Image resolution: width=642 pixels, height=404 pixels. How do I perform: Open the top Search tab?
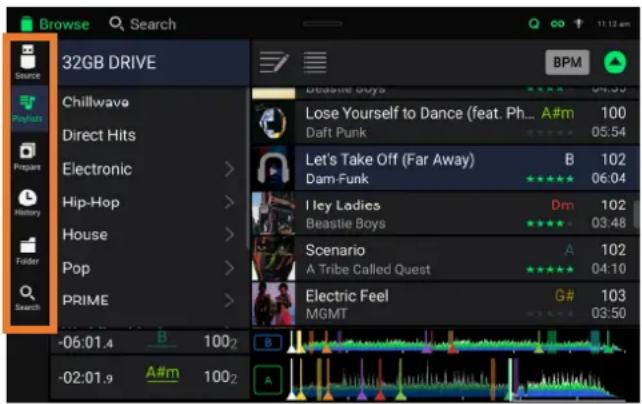pyautogui.click(x=142, y=24)
